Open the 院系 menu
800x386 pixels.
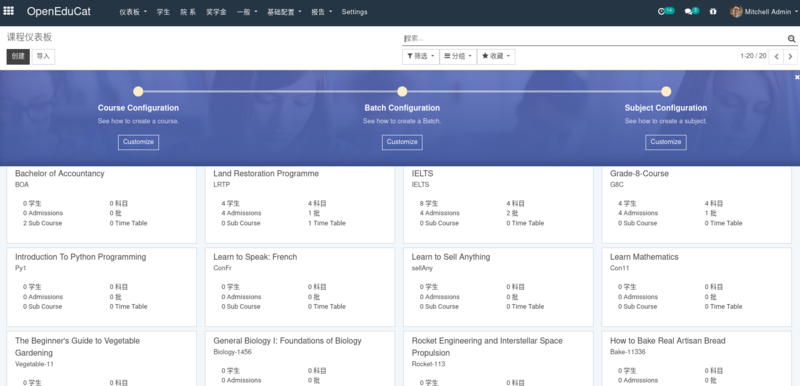click(188, 12)
